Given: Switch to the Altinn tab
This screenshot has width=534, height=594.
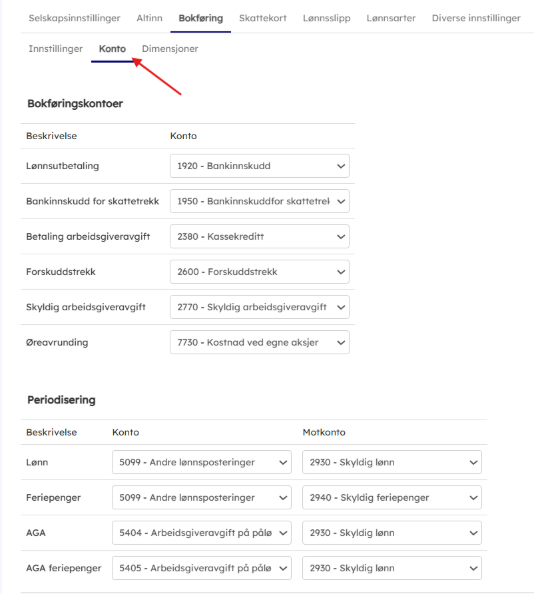Looking at the screenshot, I should pyautogui.click(x=149, y=18).
